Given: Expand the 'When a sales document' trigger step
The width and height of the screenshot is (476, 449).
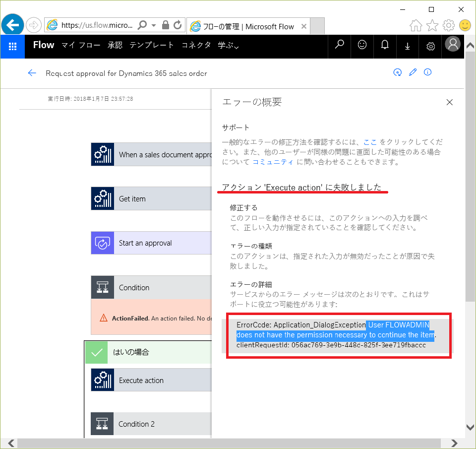Looking at the screenshot, I should point(151,154).
